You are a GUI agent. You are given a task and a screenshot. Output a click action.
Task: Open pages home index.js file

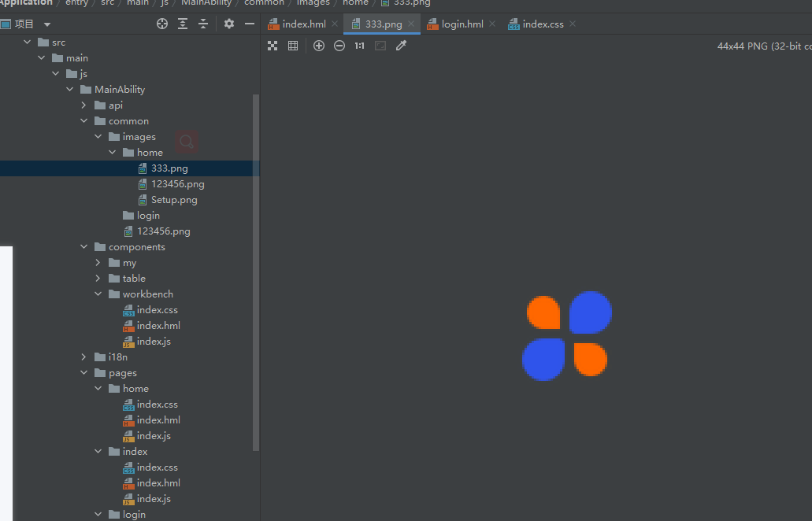pyautogui.click(x=146, y=436)
